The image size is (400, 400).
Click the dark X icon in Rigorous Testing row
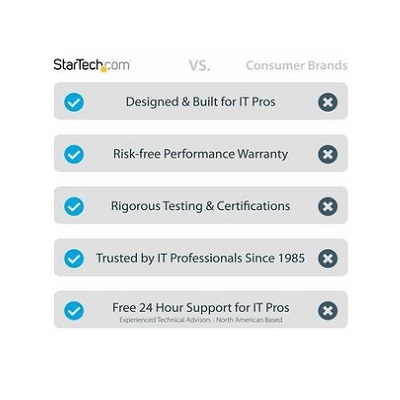click(x=328, y=206)
